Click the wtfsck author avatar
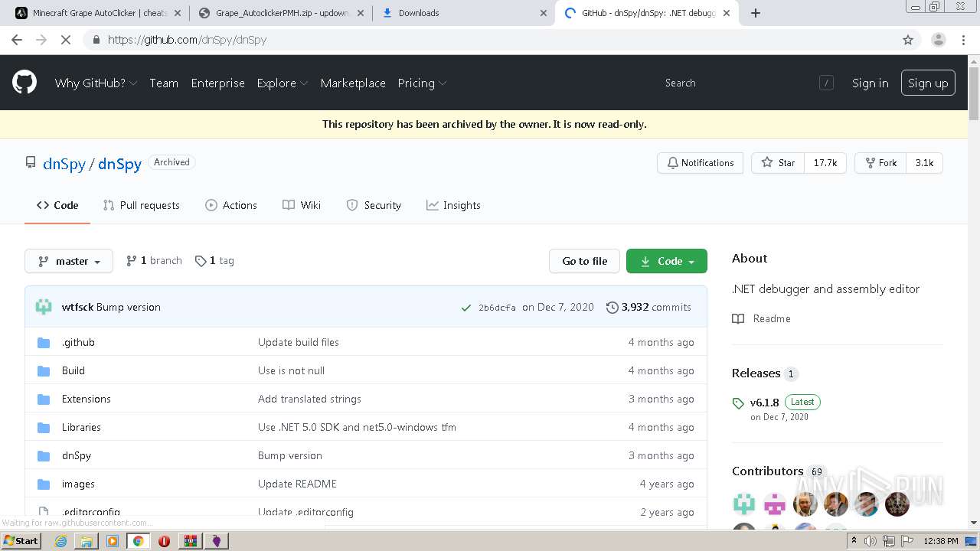Image resolution: width=980 pixels, height=551 pixels. [x=44, y=307]
